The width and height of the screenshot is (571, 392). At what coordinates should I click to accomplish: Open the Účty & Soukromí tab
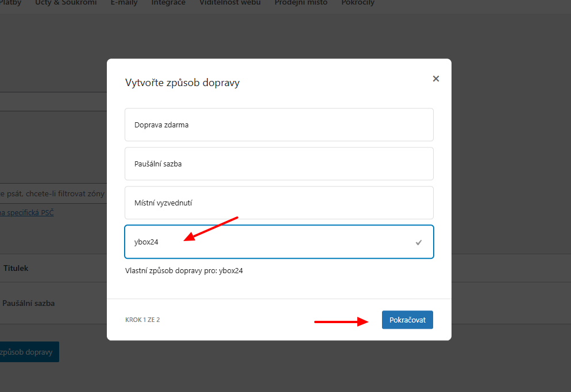point(65,3)
